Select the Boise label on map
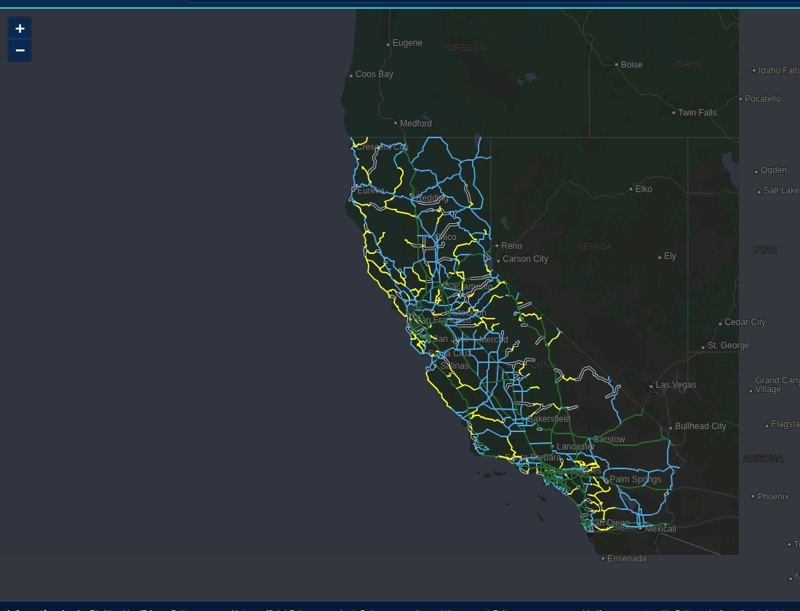Screen dimensions: 800x611 tap(631, 65)
